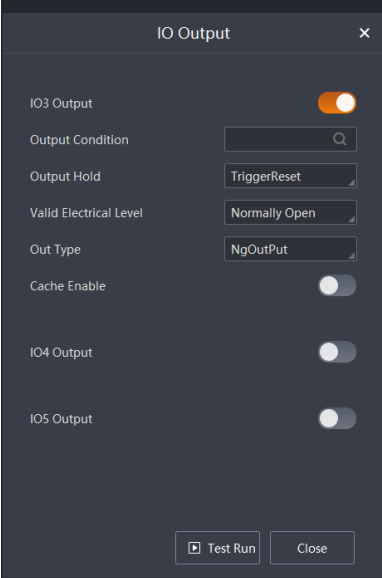
Task: Click the corner arrow of the TriggerReset box
Action: 351,182
